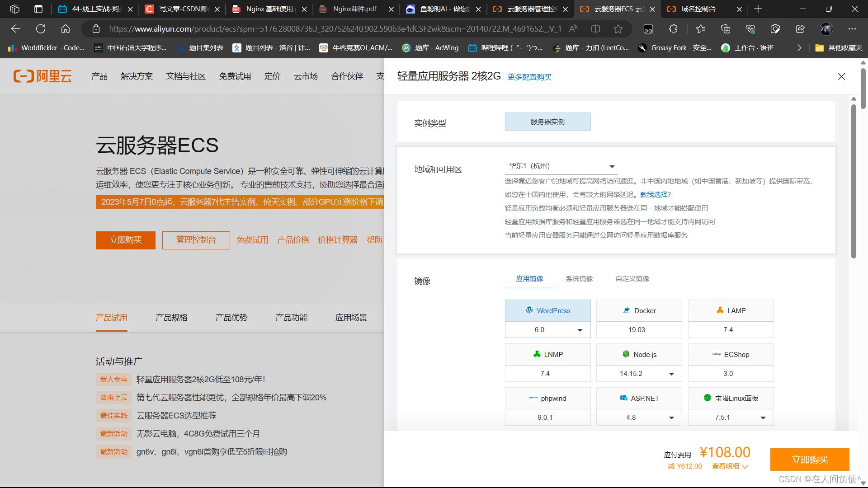Select the ASP.NET image tile

[x=639, y=398]
